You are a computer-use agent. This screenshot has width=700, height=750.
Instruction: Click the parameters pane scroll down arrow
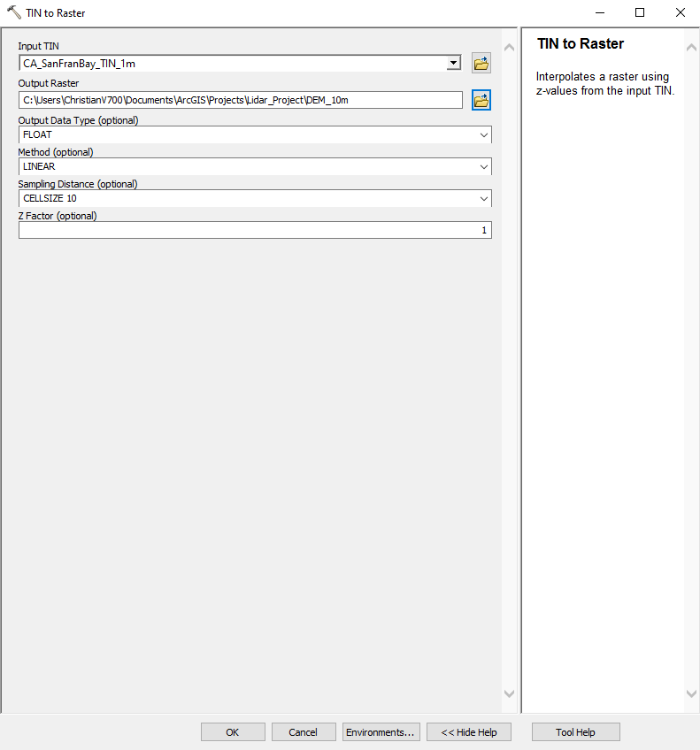509,693
